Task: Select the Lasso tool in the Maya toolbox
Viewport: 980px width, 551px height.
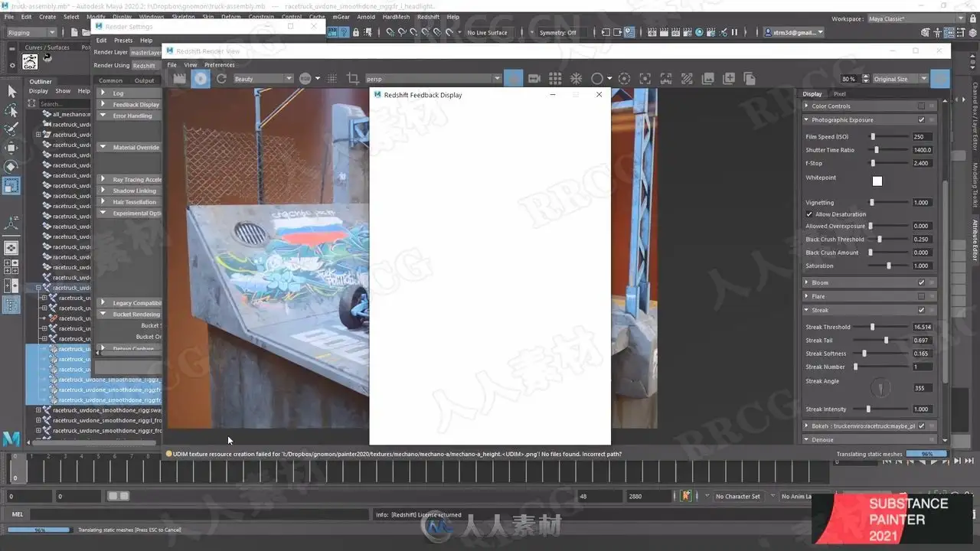Action: coord(11,110)
